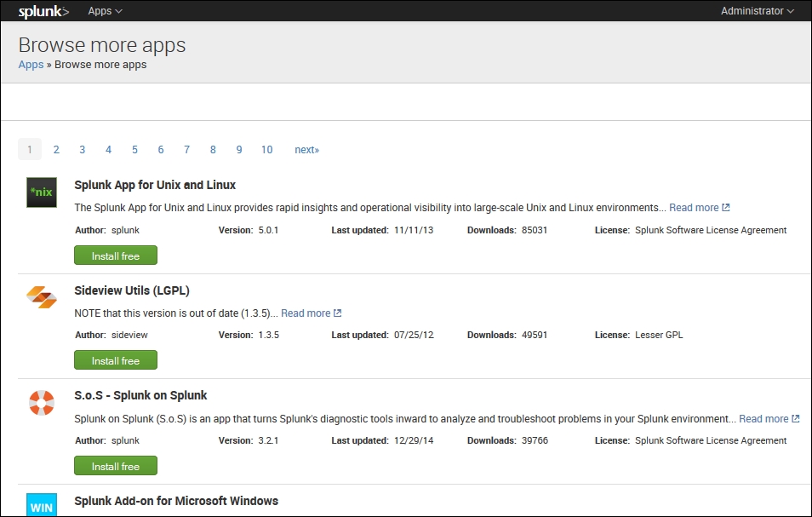
Task: Click downloads count 49591
Action: (535, 335)
